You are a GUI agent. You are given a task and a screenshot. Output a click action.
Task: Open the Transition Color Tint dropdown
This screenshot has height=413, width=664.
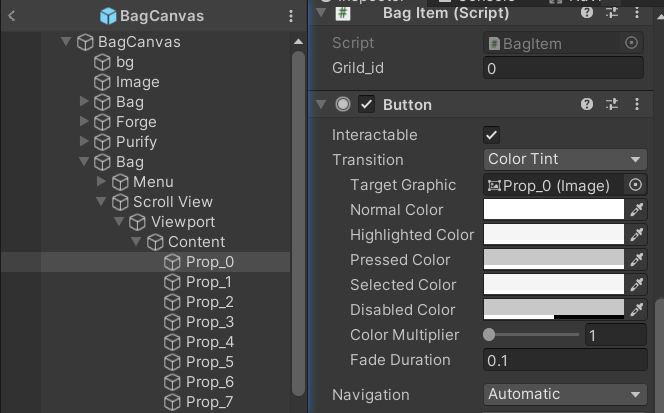[x=565, y=159]
